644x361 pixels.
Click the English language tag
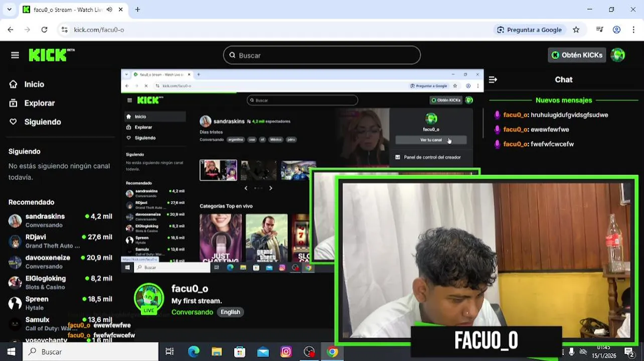[230, 312]
